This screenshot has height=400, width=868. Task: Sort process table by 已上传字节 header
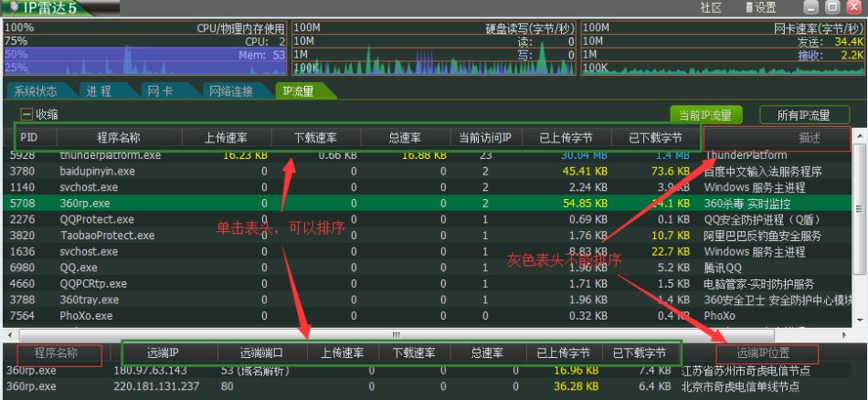coord(566,138)
